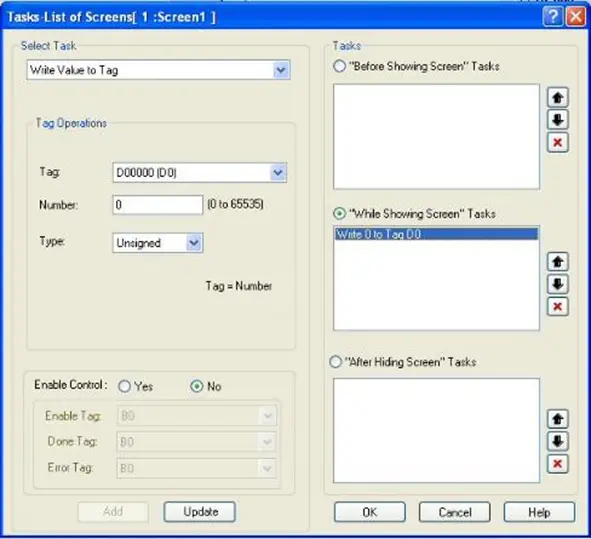Viewport: 591px width, 539px height.
Task: Move task up in Before Showing Screen list
Action: click(557, 98)
